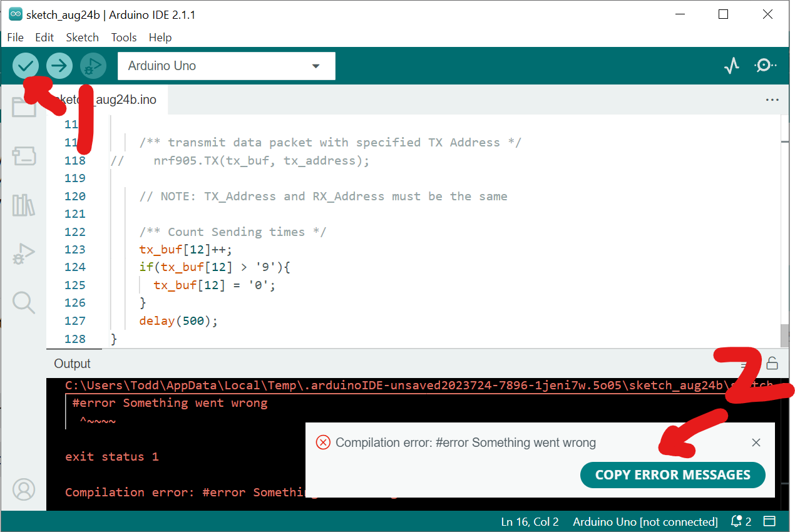Toggle the Output panel autoscroll lock
This screenshot has height=532, width=795.
[x=772, y=363]
